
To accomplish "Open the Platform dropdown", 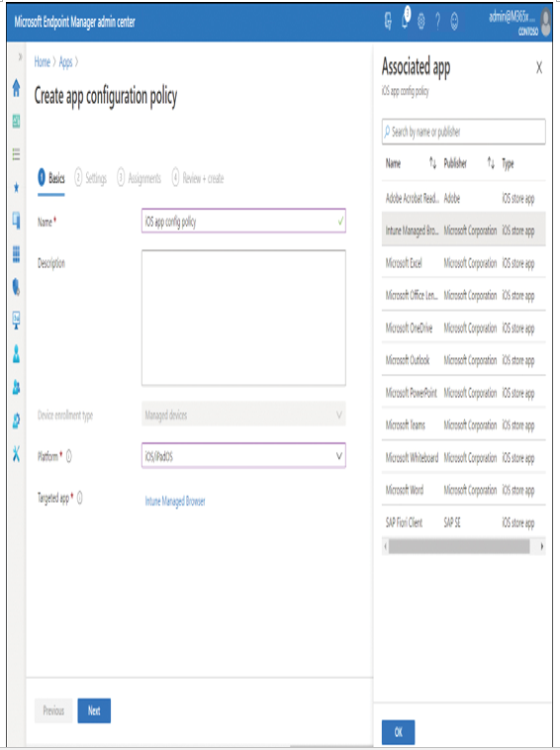I will point(243,456).
